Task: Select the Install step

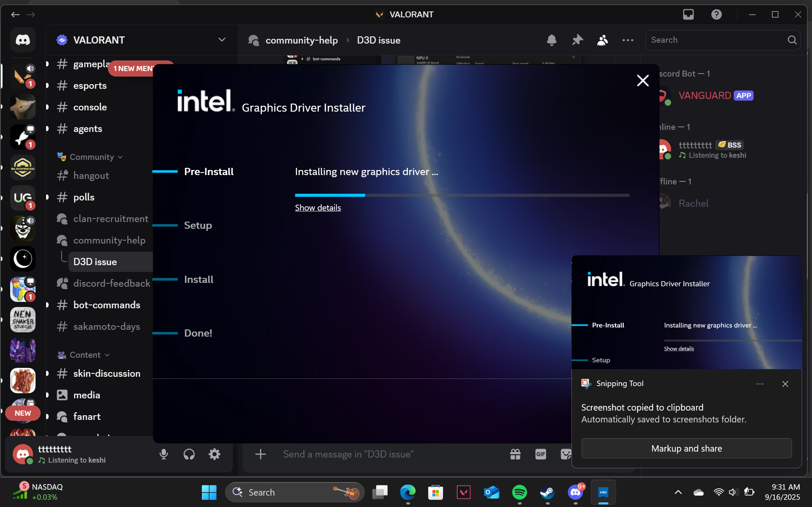Action: click(199, 280)
